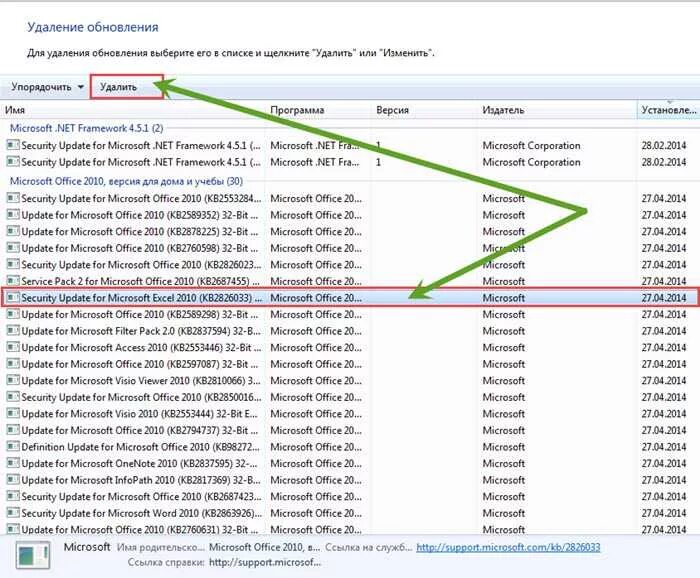The height and width of the screenshot is (578, 700).
Task: Click icon of Definition Update for Office 2010 KB98272
Action: tap(13, 446)
